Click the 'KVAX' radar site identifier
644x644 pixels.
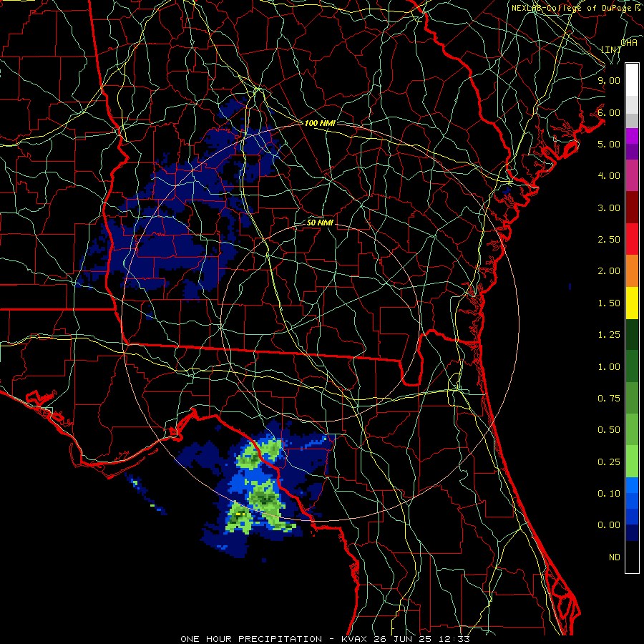(x=355, y=639)
